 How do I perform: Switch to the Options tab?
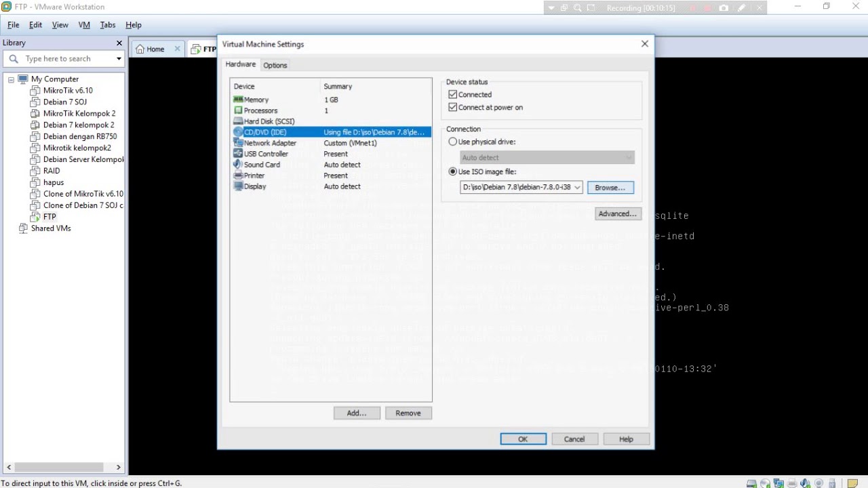click(275, 65)
